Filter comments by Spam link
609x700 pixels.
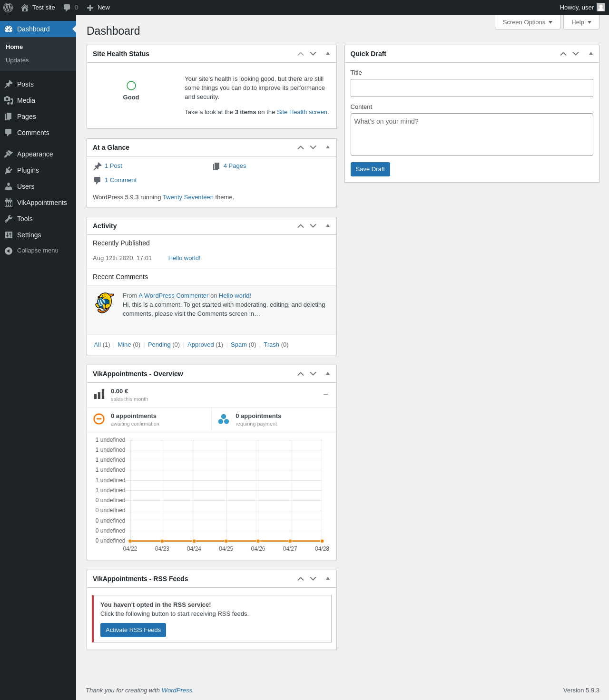pyautogui.click(x=239, y=345)
